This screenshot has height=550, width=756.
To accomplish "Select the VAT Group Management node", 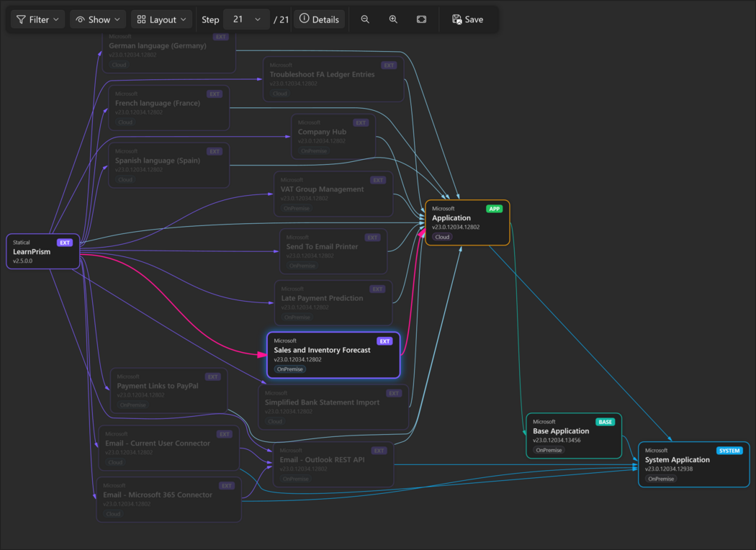I will (333, 194).
